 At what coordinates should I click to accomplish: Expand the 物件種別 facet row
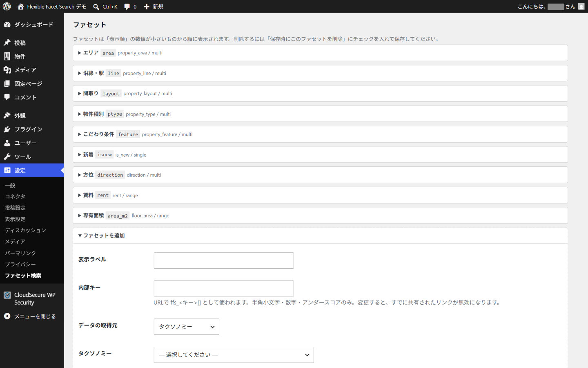[x=320, y=114]
